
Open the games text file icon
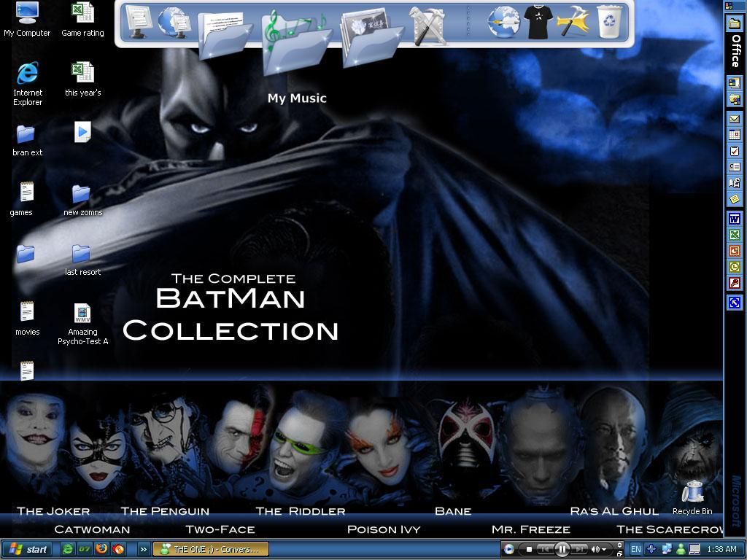pyautogui.click(x=27, y=192)
